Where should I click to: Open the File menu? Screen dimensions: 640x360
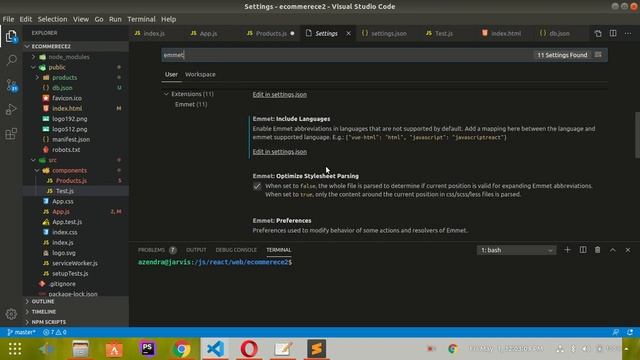pyautogui.click(x=8, y=19)
